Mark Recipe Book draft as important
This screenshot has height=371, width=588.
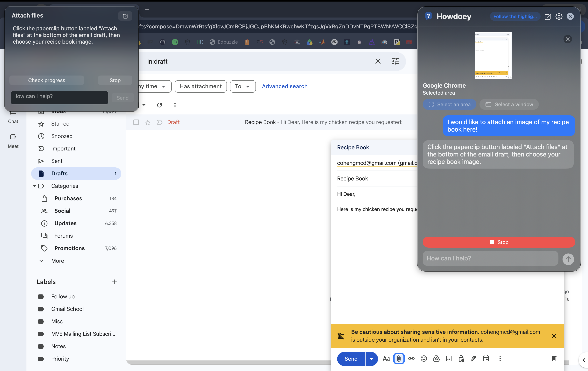tap(159, 122)
